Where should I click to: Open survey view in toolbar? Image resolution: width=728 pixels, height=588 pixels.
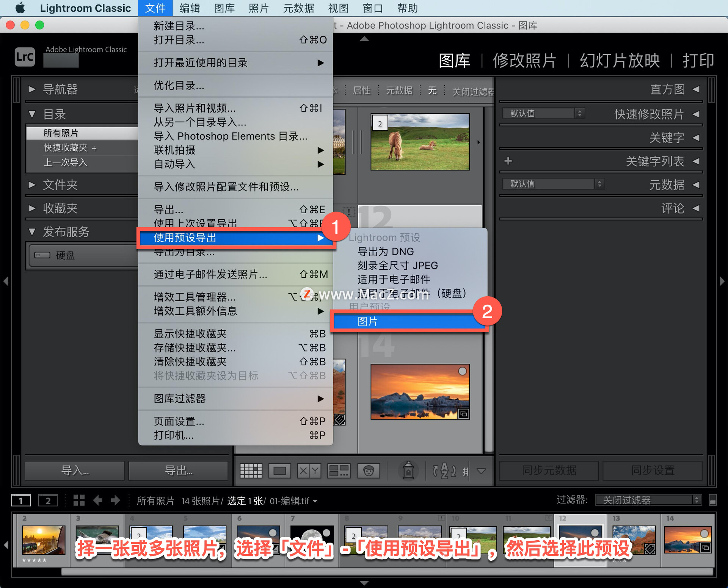coord(339,471)
